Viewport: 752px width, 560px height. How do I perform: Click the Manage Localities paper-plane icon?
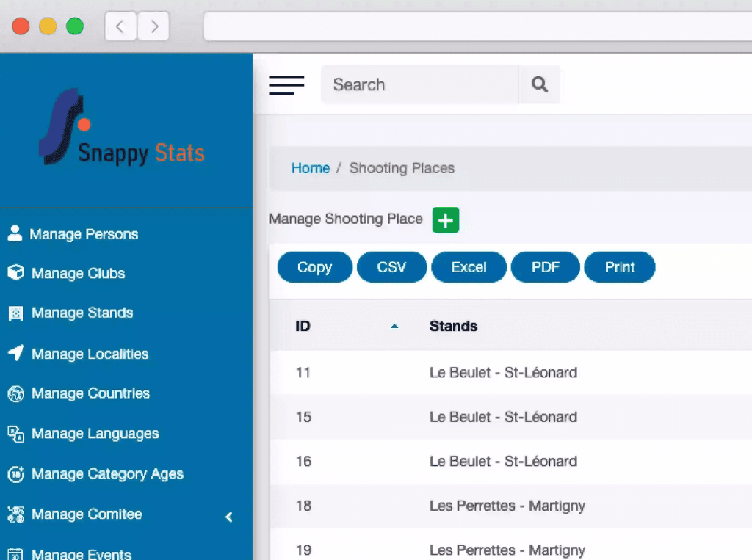pos(15,353)
